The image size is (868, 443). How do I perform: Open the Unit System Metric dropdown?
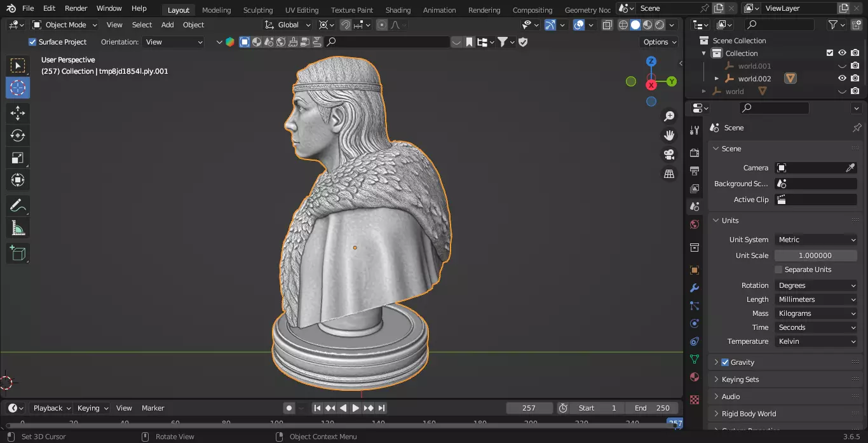[x=816, y=240]
